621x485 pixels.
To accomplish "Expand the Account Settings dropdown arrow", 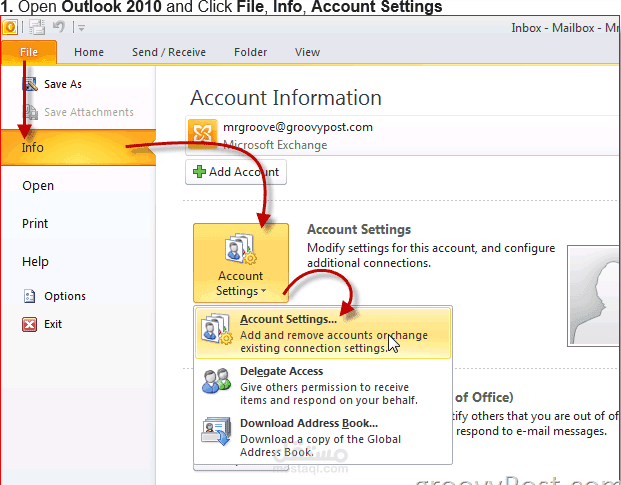I will (264, 291).
